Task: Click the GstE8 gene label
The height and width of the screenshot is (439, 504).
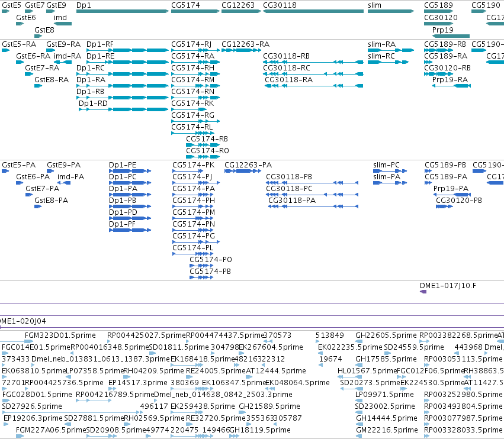Action: point(44,30)
